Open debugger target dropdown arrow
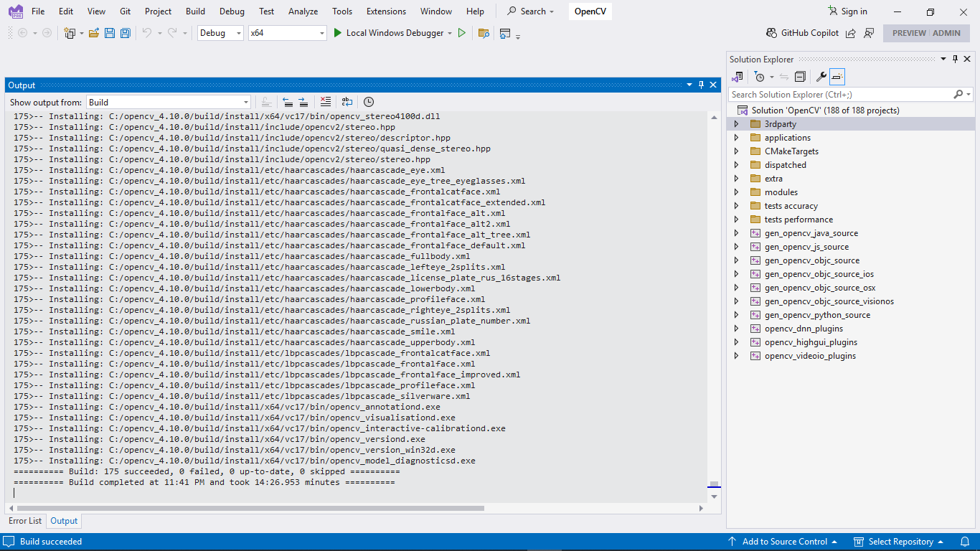This screenshot has height=551, width=980. [450, 33]
